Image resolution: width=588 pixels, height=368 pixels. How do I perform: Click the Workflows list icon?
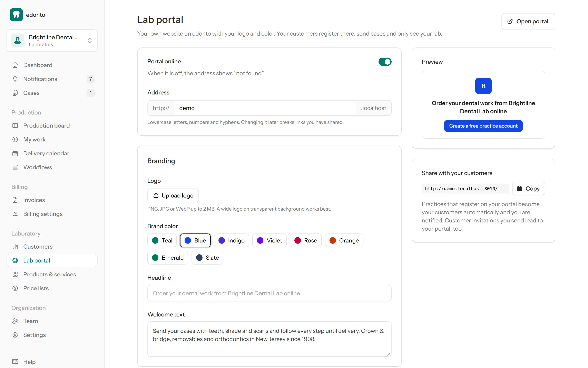(x=15, y=167)
